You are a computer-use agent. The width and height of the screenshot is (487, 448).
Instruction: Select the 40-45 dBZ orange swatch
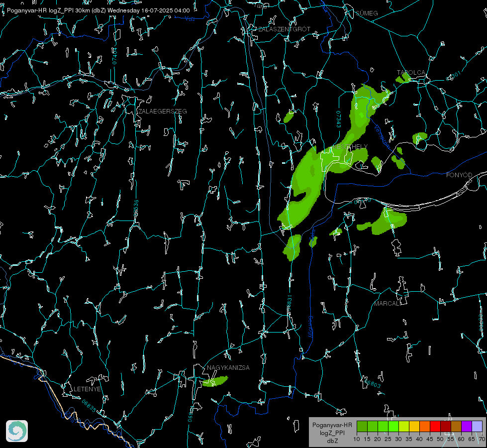tap(425, 426)
